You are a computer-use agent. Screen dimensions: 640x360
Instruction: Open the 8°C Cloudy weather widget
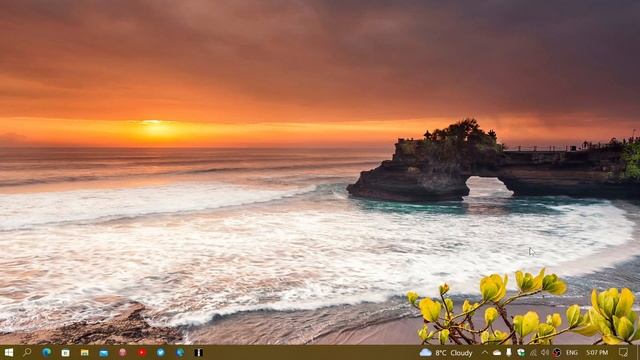(446, 353)
